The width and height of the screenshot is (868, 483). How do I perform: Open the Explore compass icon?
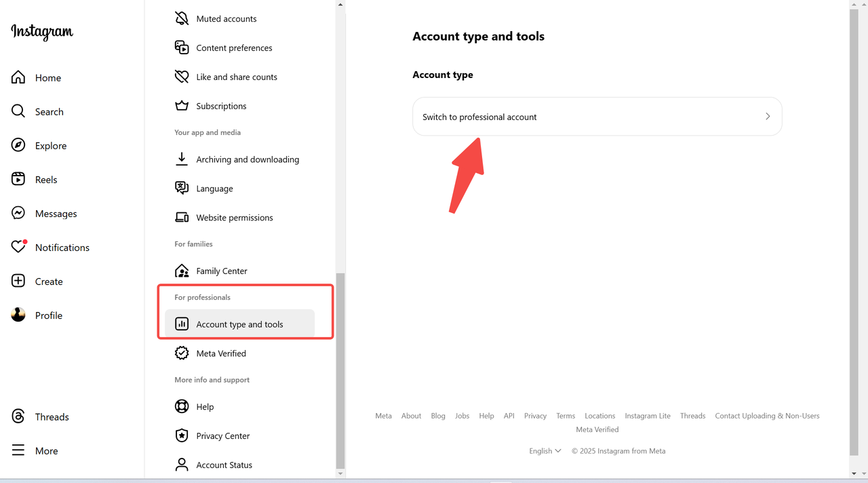[x=18, y=145]
